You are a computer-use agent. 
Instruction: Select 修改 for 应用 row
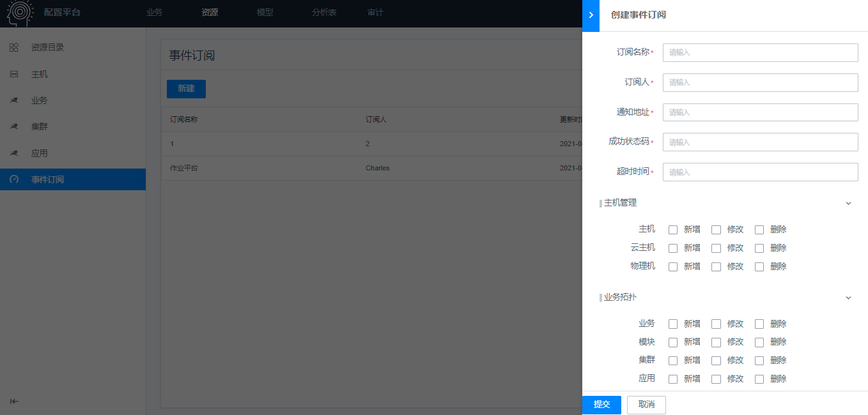coord(716,379)
